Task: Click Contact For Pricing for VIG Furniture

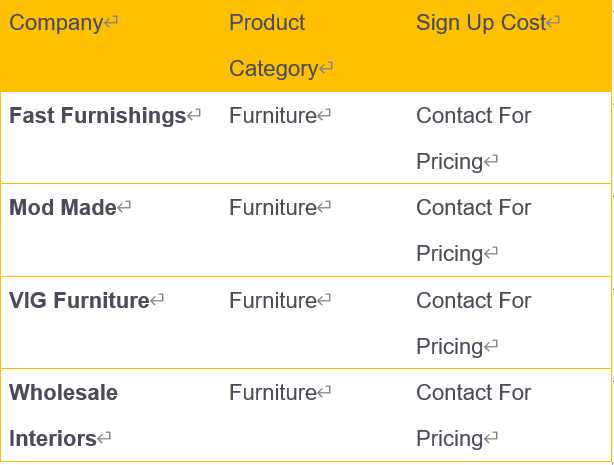Action: [474, 324]
